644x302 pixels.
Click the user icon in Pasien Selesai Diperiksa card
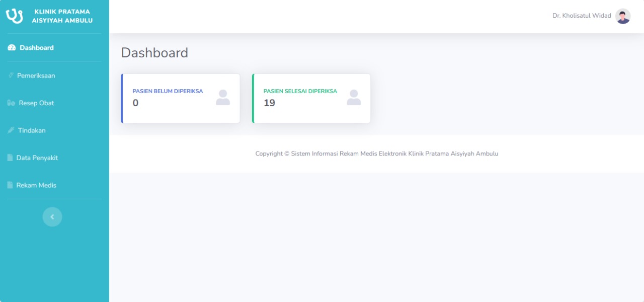[354, 98]
